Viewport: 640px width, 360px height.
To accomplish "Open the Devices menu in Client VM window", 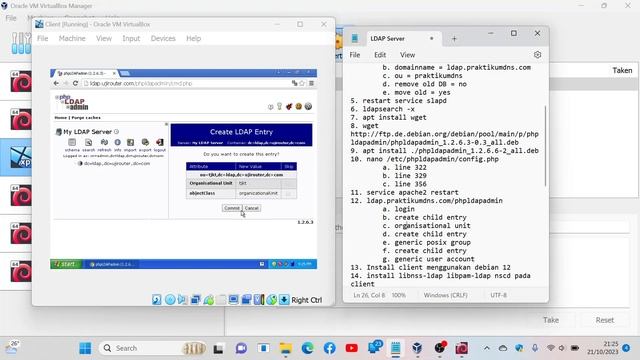I will [x=163, y=38].
